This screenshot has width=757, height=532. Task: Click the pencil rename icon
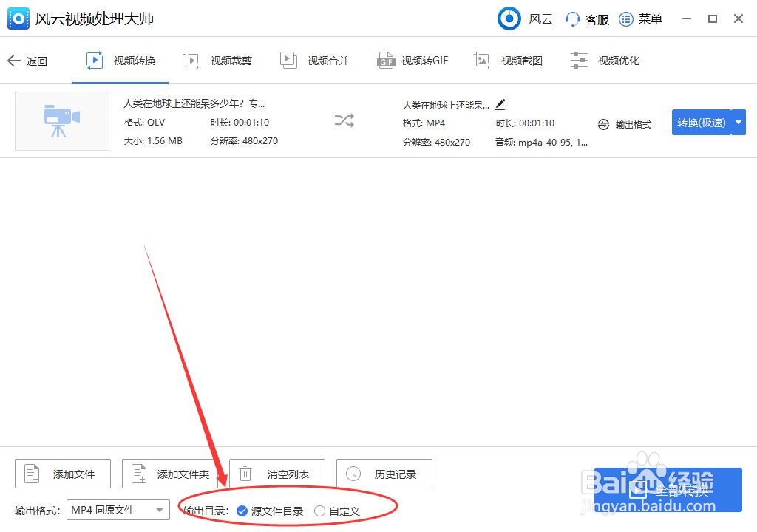(x=500, y=104)
